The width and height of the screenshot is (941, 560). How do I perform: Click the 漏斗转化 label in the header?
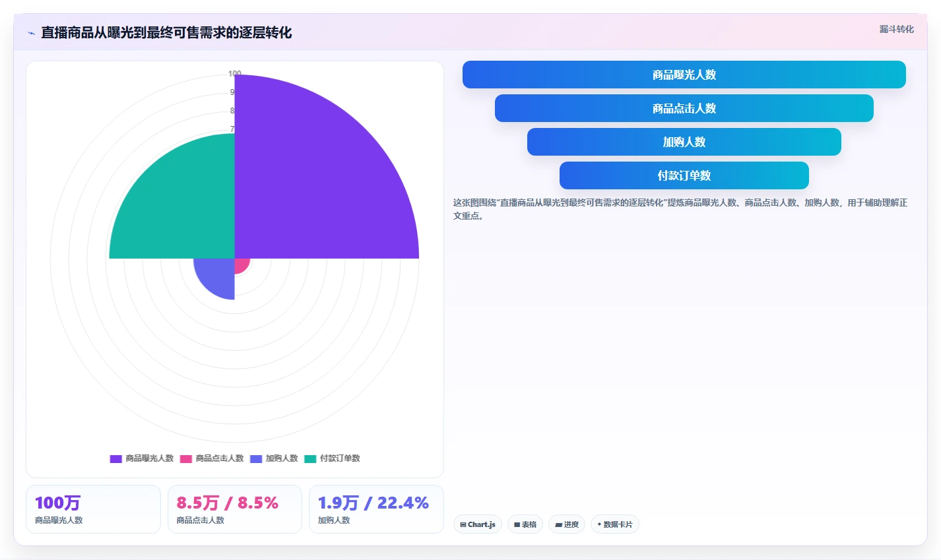(x=896, y=29)
